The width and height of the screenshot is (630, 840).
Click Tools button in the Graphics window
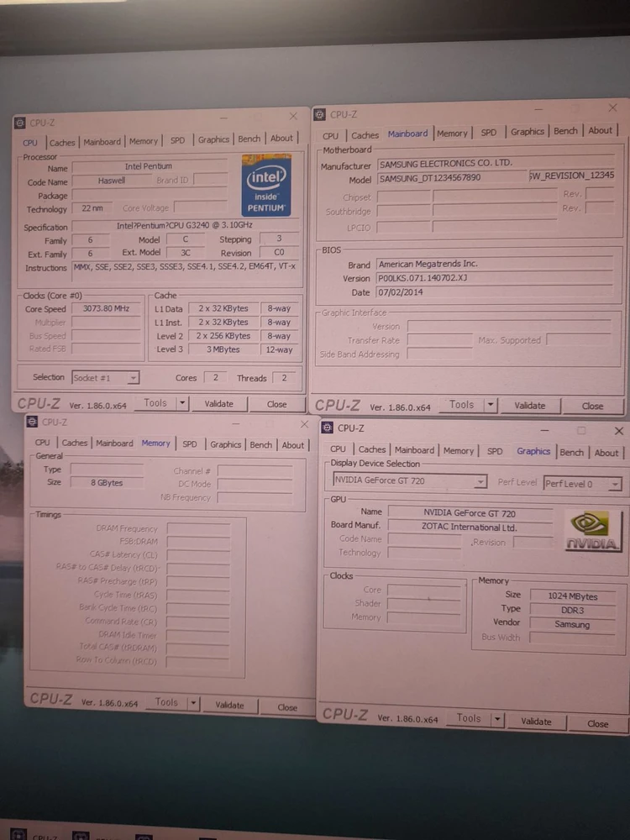(x=469, y=718)
